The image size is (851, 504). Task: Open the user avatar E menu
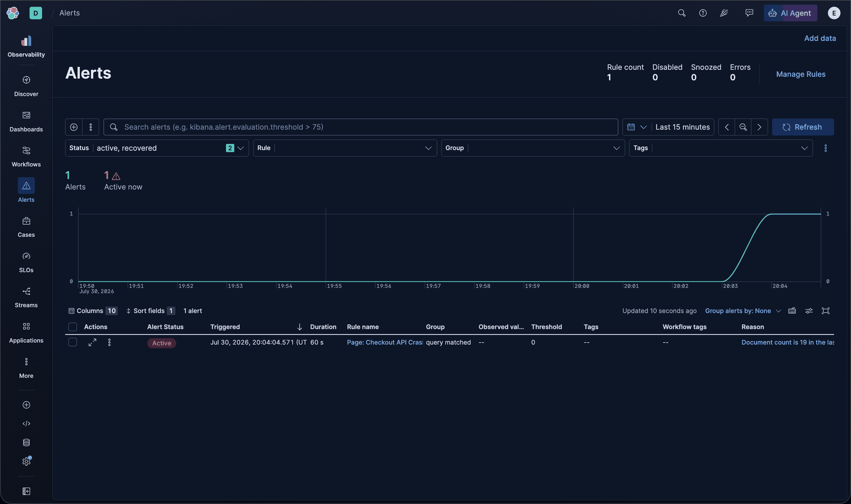pos(834,13)
